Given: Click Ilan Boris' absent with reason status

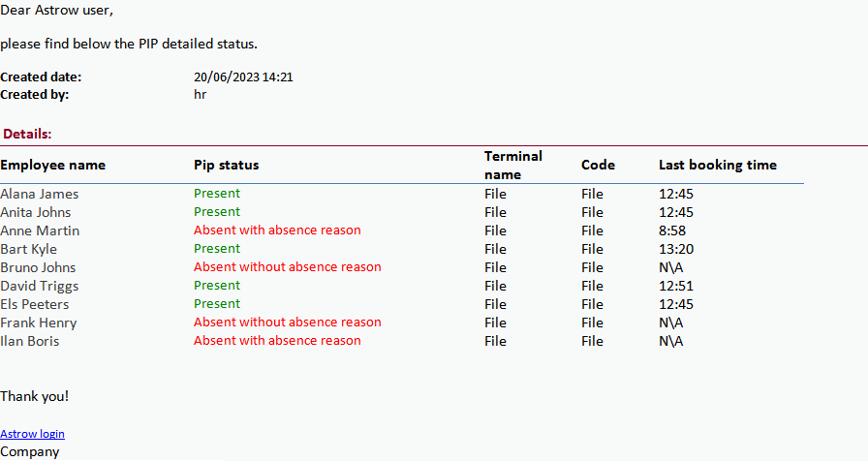Looking at the screenshot, I should (x=277, y=341).
